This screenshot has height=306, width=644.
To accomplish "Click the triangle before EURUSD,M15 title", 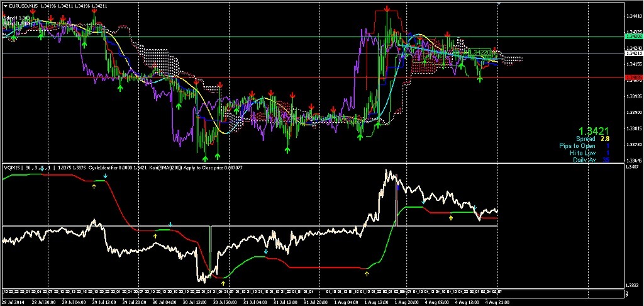I will point(5,6).
